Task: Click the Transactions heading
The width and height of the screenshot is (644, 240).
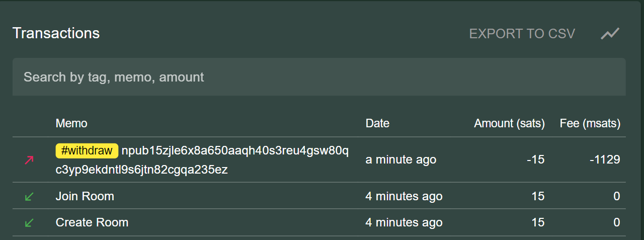Action: 56,33
